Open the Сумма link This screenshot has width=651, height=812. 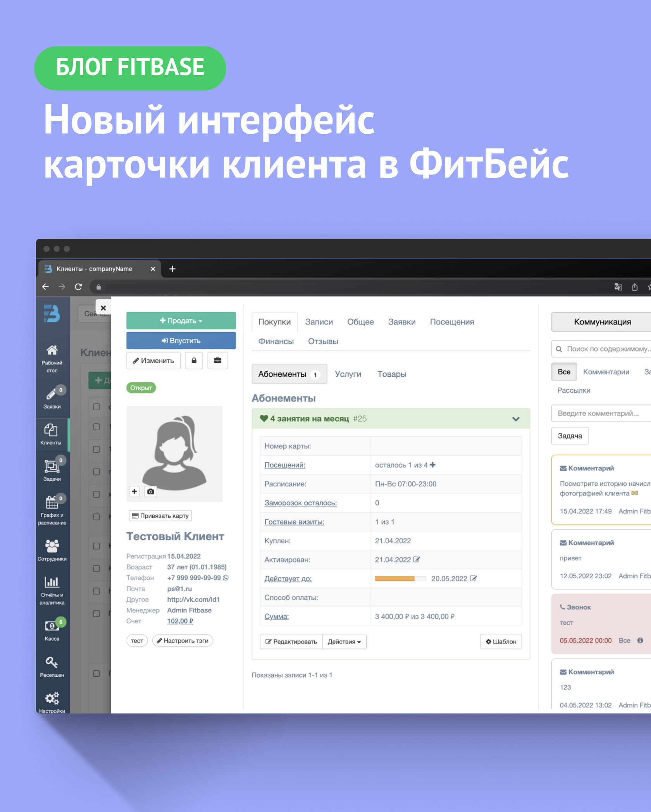[276, 617]
